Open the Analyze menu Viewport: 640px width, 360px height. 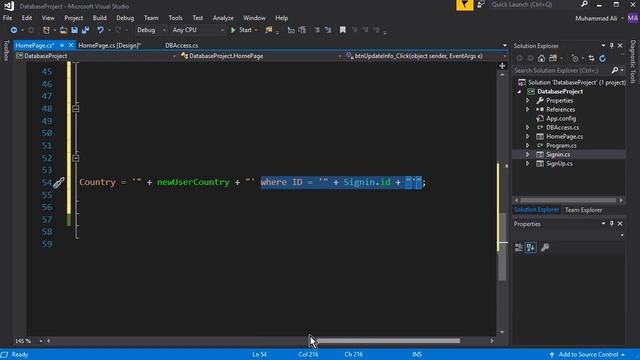pos(223,18)
